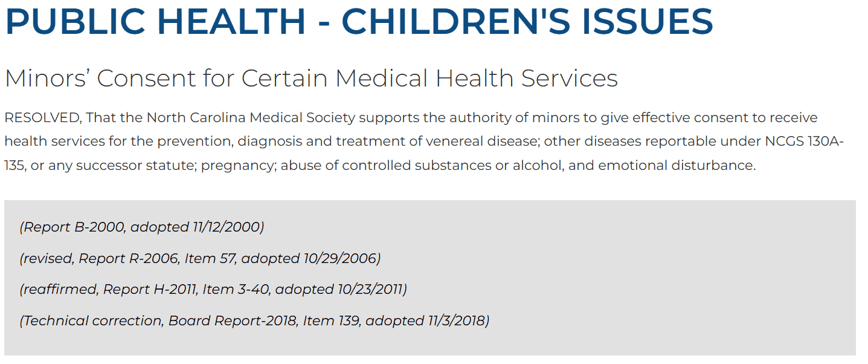Click the "Minors' Consent for Certain Medical Health Services" subheading
This screenshot has width=868, height=364.
[x=311, y=78]
